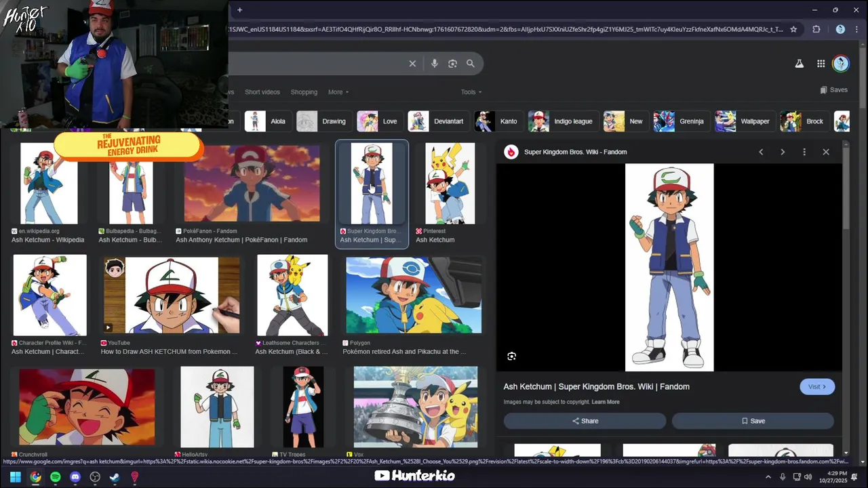Open preview title Ash Ketchum Super Kingdom Bros link
Screen dimensions: 868x488
click(x=596, y=386)
